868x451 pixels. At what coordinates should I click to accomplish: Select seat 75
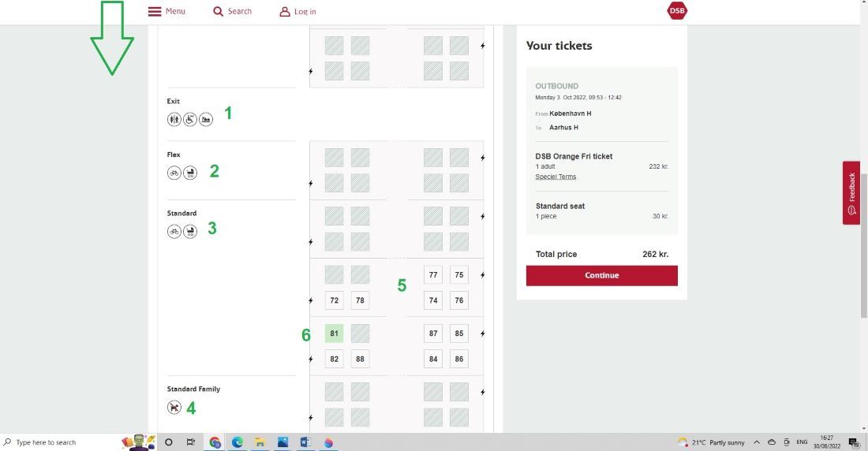[x=459, y=274]
